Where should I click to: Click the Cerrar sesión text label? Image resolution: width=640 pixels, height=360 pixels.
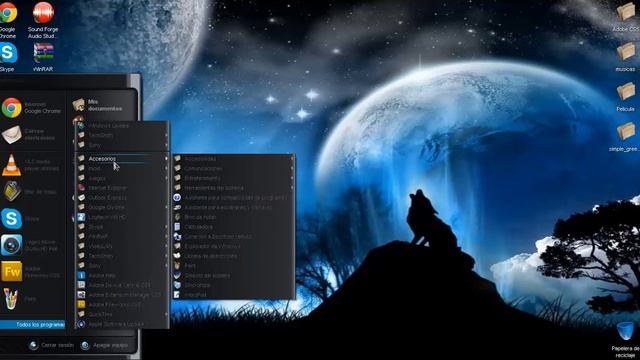coord(58,345)
